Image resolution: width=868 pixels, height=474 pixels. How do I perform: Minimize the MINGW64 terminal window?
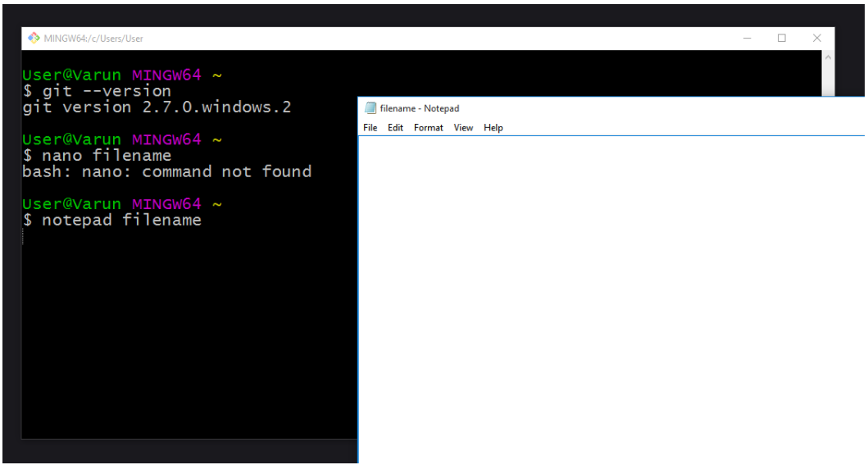pyautogui.click(x=747, y=39)
